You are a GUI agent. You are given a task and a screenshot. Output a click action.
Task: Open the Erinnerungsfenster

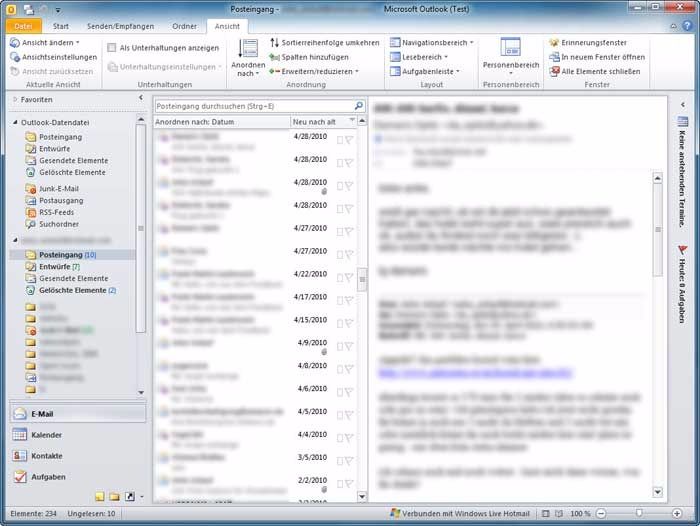tap(588, 42)
